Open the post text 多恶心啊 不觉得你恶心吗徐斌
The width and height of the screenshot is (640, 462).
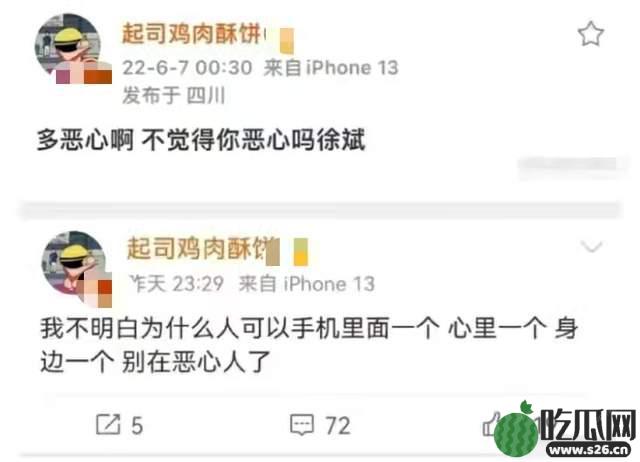(x=201, y=140)
